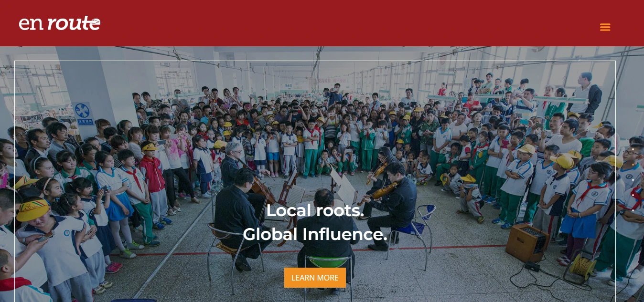
Task: Jump to the third slide dot
Action: [633, 180]
